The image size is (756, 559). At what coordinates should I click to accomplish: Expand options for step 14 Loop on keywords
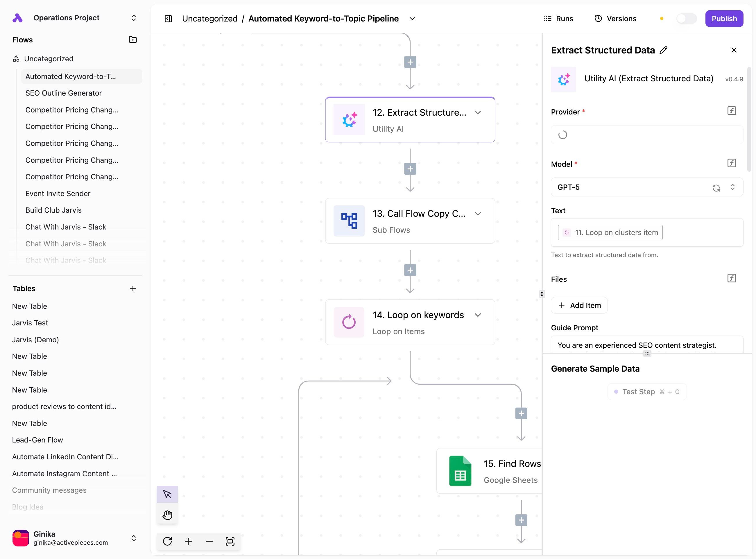tap(477, 315)
